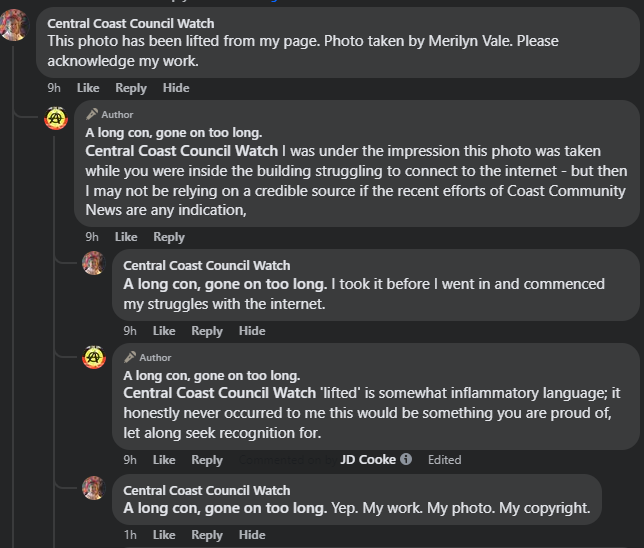Viewport: 644px width, 548px height.
Task: Hide the 'I took it before' comment
Action: pos(252,331)
